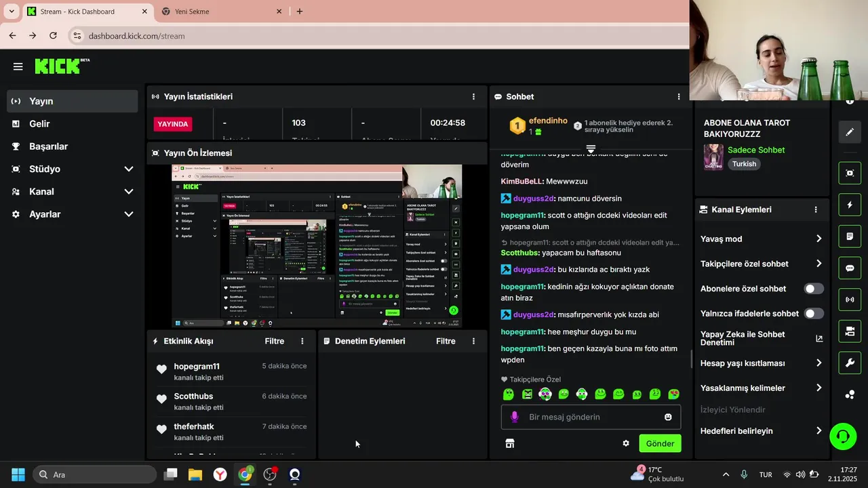Open File Explorer from taskbar

pyautogui.click(x=195, y=474)
